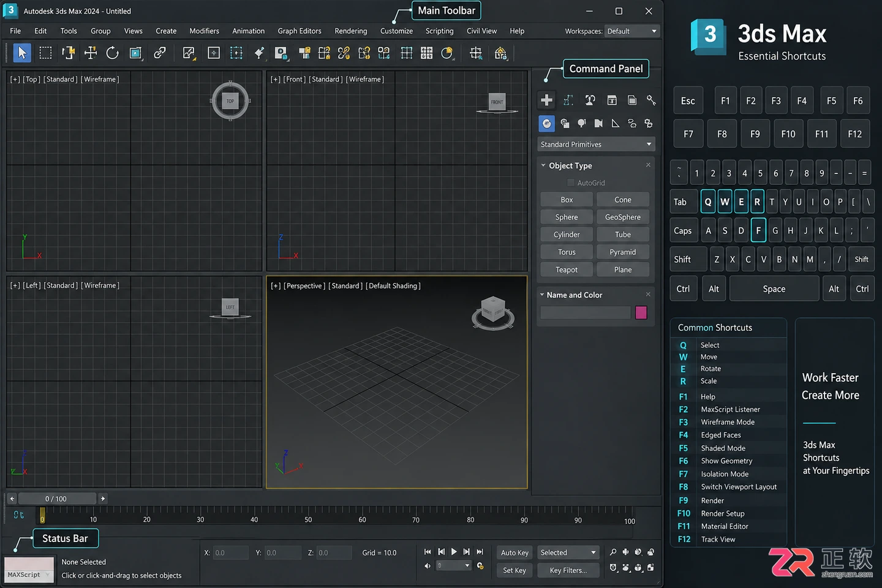Jump to the start of the animation

428,552
